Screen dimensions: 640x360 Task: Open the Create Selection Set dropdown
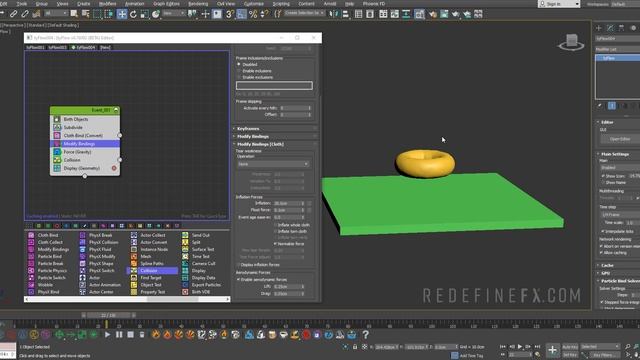(x=304, y=13)
